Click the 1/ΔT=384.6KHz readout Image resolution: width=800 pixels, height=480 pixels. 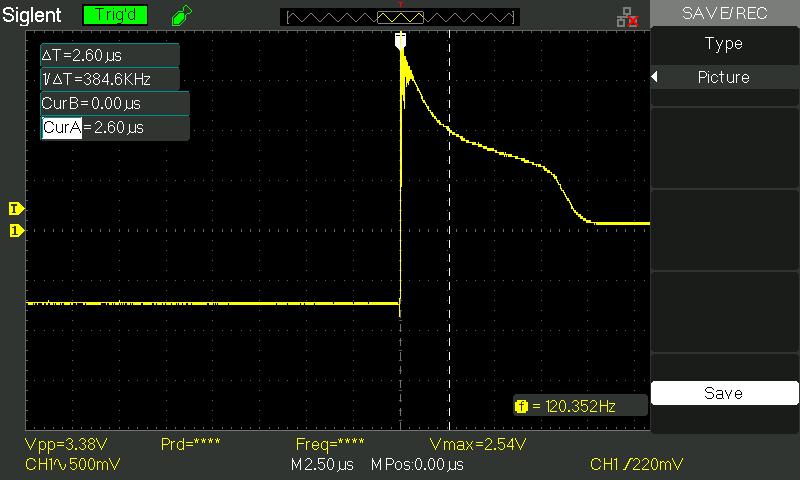(x=110, y=79)
